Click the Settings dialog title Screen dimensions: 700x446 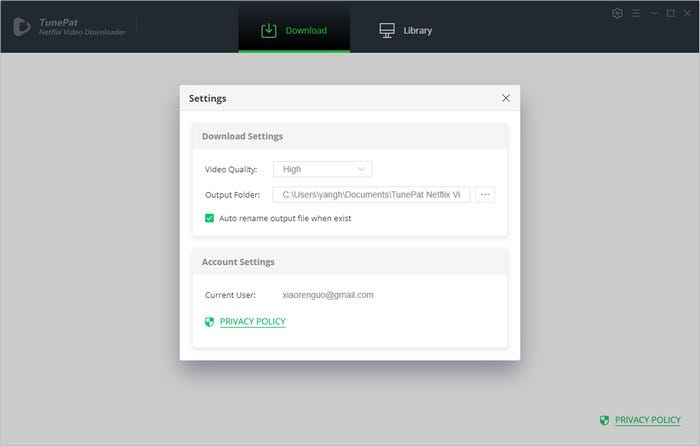tap(208, 98)
